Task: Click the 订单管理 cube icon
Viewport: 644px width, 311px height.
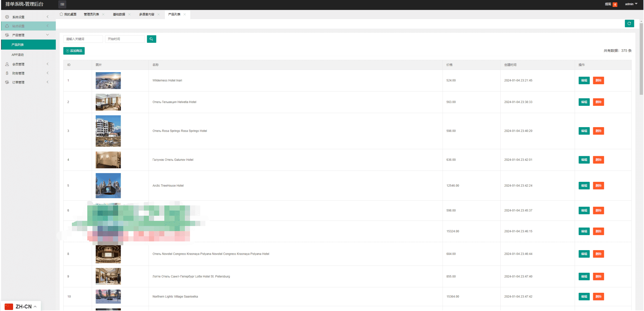Action: click(x=7, y=82)
